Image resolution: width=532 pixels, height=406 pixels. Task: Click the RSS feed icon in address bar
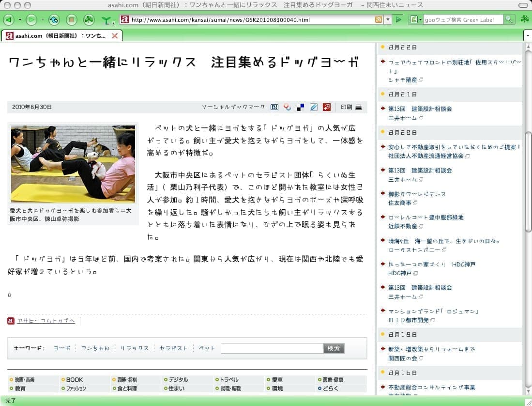(378, 20)
